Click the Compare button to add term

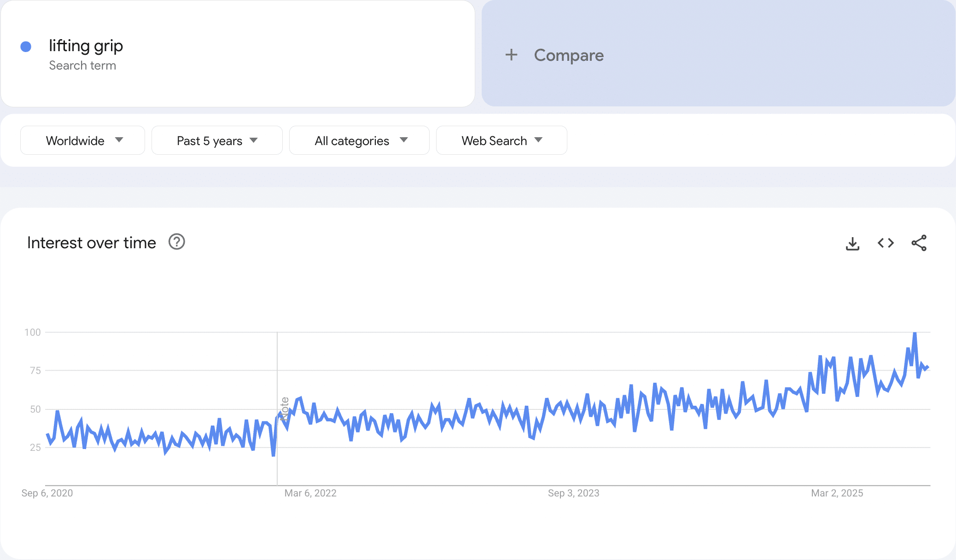coord(718,53)
